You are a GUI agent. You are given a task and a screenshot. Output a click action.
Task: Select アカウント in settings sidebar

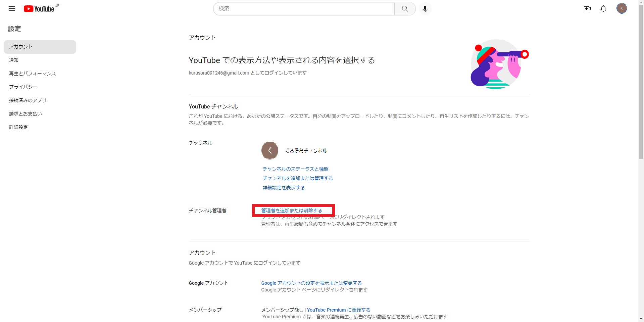(40, 47)
